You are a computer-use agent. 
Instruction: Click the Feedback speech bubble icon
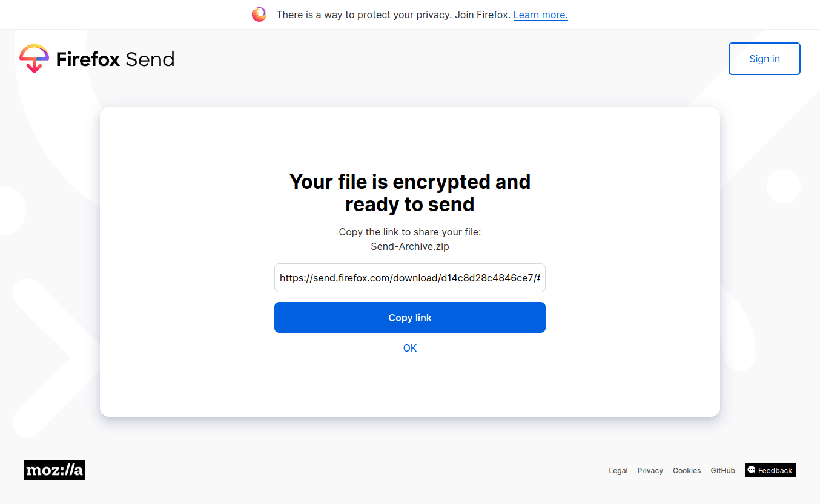click(752, 470)
